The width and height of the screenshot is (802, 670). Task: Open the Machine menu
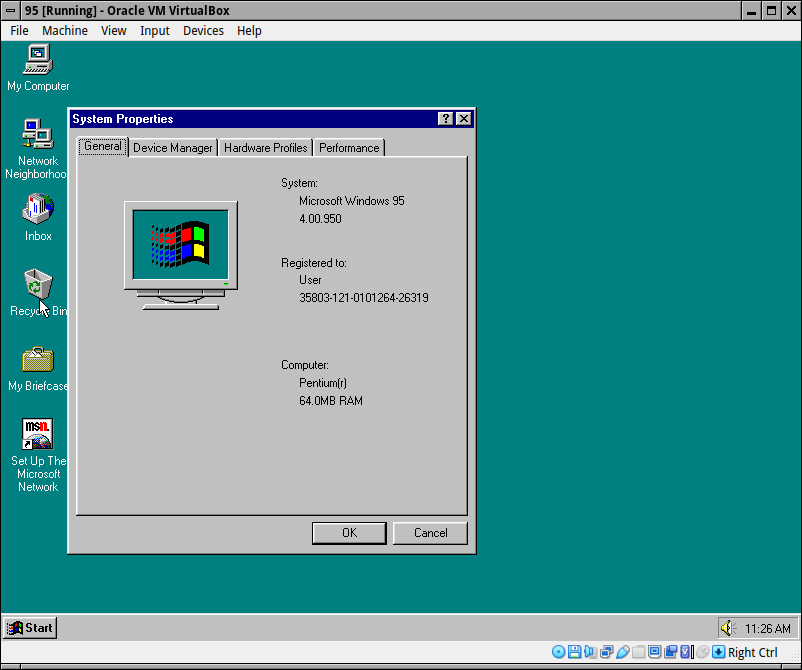(x=65, y=31)
